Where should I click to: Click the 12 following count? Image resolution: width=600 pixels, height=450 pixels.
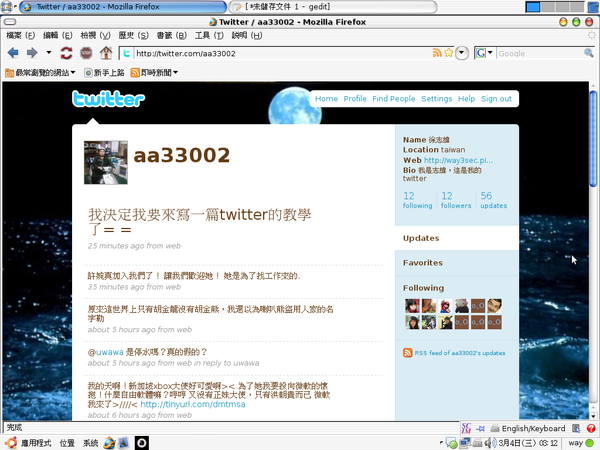pos(417,200)
